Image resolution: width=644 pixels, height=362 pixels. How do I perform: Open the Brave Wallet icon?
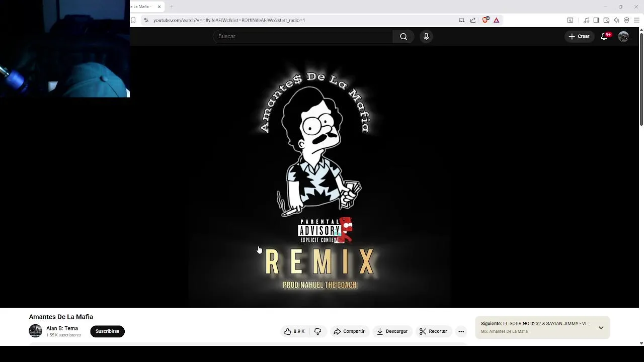(x=606, y=20)
